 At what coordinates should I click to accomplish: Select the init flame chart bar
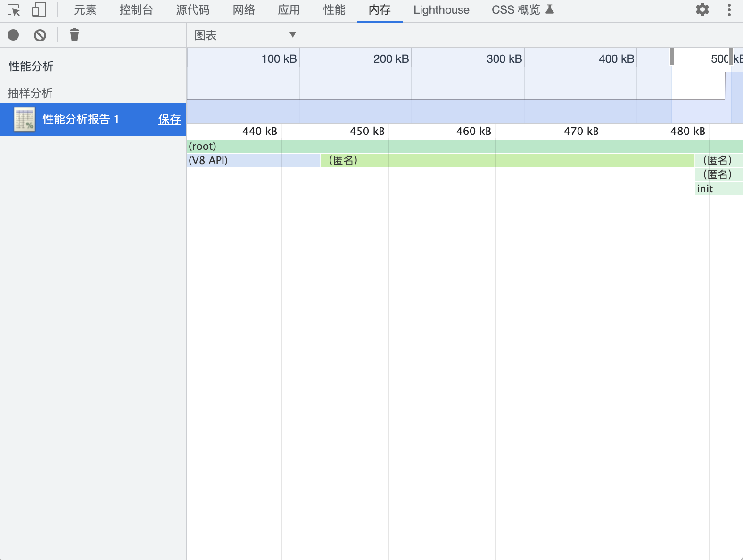click(x=719, y=189)
